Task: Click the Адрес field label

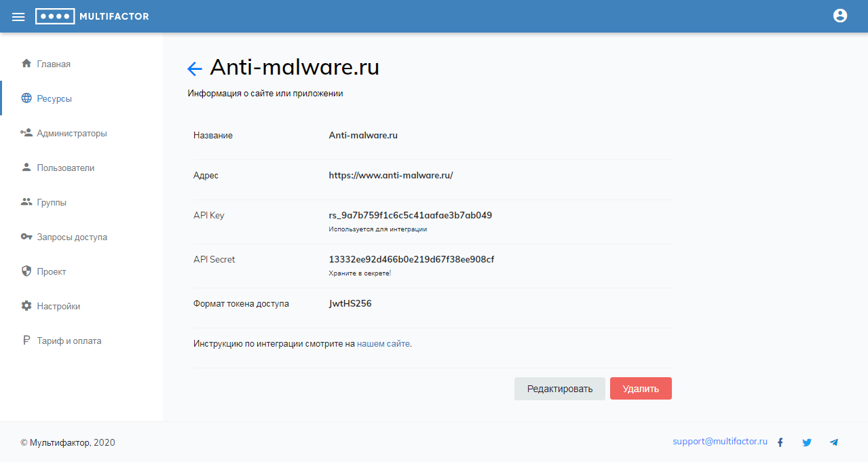Action: point(206,175)
